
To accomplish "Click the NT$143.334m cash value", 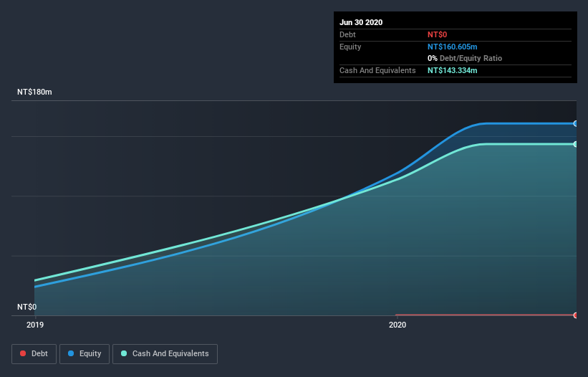I will coord(452,70).
